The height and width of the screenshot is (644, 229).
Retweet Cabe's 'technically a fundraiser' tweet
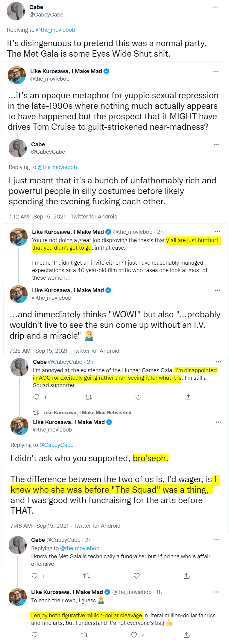coord(87,576)
